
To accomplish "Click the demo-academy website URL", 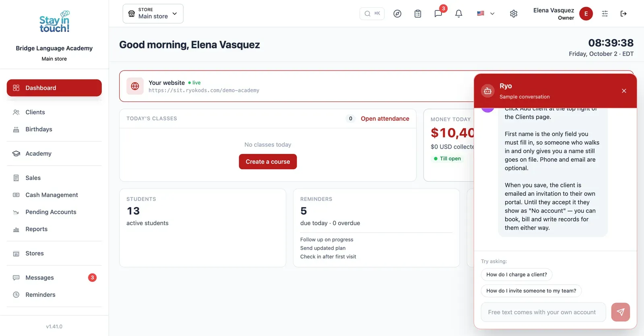I will 204,90.
